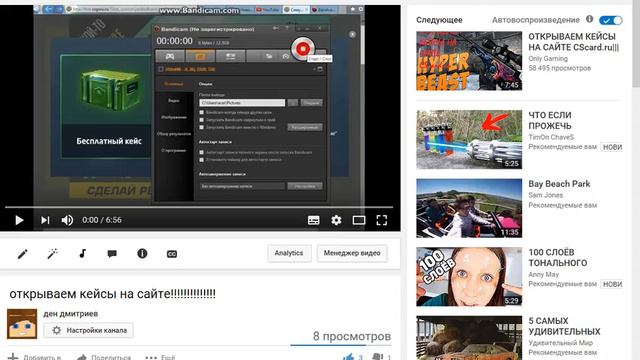Toggle Автовоспроизведение switch

[611, 20]
